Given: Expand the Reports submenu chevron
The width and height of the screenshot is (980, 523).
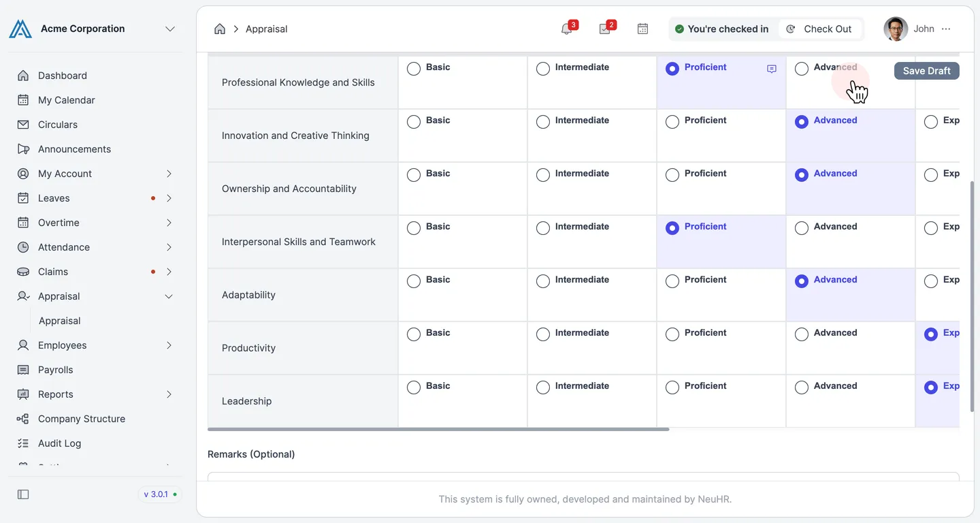Looking at the screenshot, I should [169, 394].
